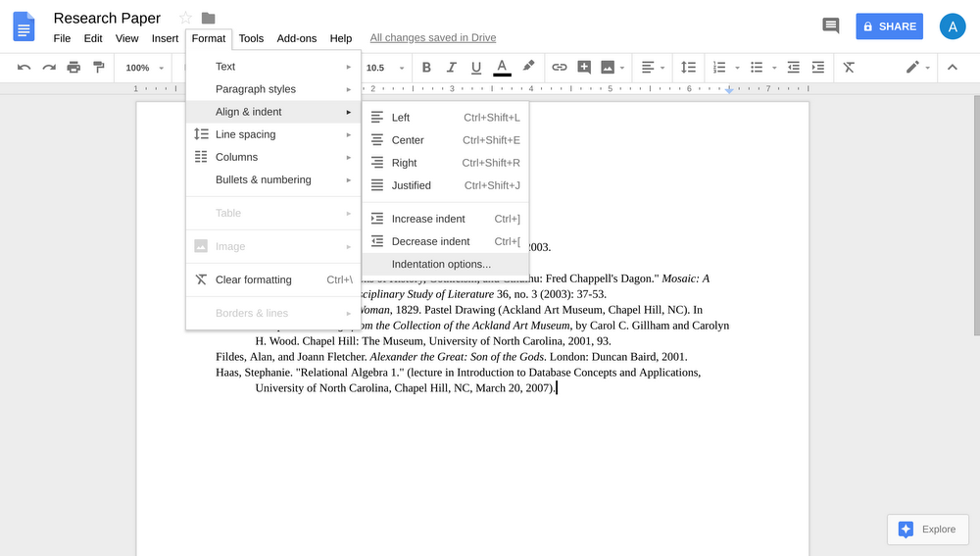Expand the Text submenu
Screen dimensions: 980x556
tap(273, 67)
